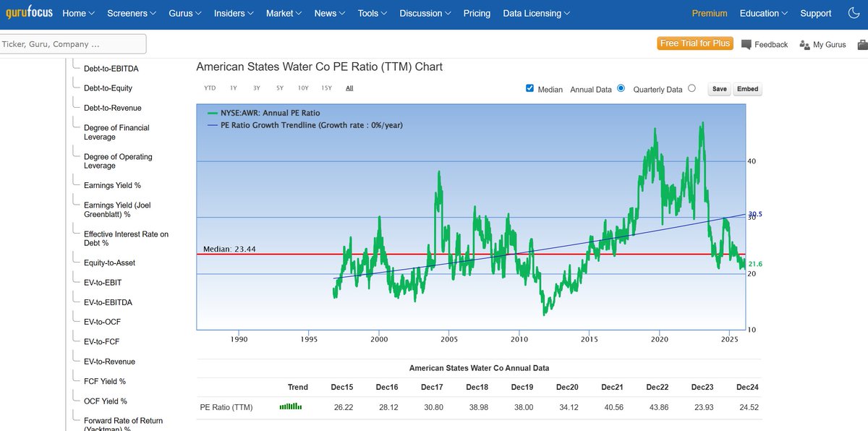Open Degree of Operating Leverage sidebar item
Screen dimensions: 868x431
(118, 161)
